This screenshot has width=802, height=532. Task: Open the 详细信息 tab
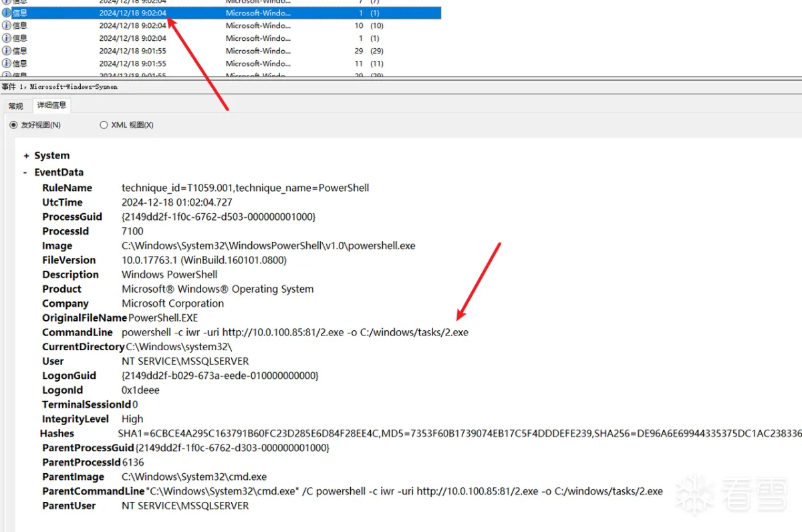pyautogui.click(x=51, y=106)
